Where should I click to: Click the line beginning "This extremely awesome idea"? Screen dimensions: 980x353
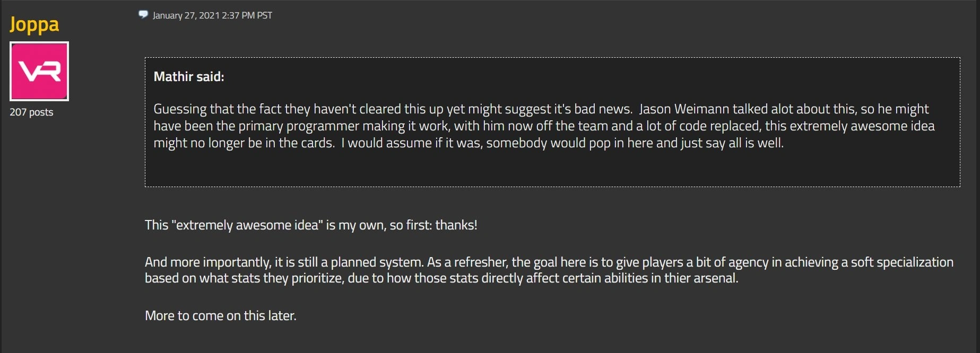click(311, 225)
